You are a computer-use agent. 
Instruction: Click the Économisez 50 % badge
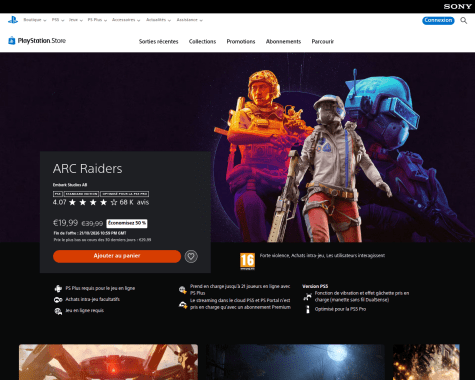(x=127, y=223)
